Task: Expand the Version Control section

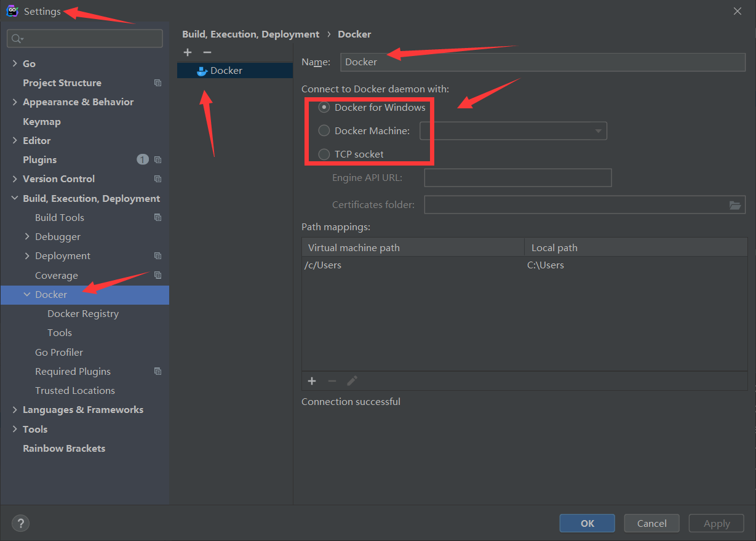Action: (15, 179)
